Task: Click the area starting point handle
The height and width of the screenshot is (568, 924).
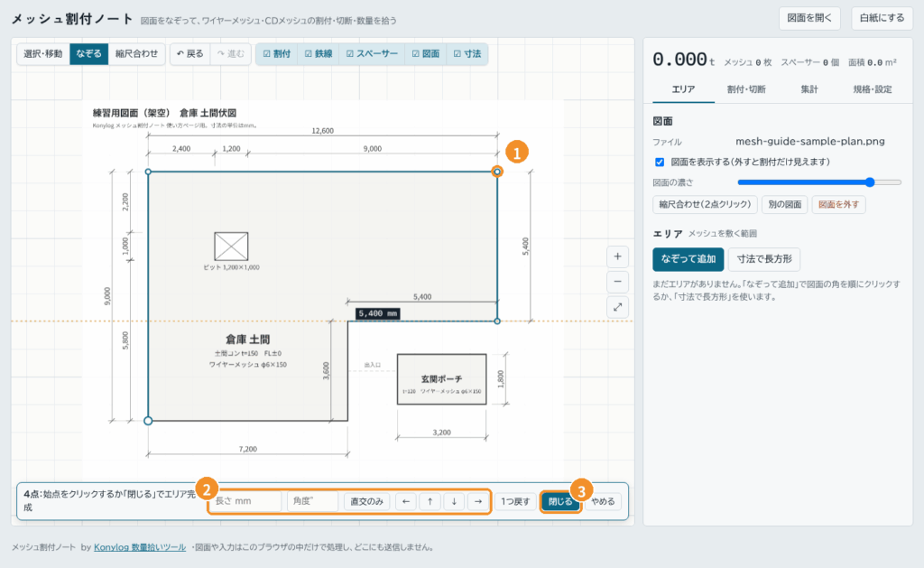Action: pos(149,421)
